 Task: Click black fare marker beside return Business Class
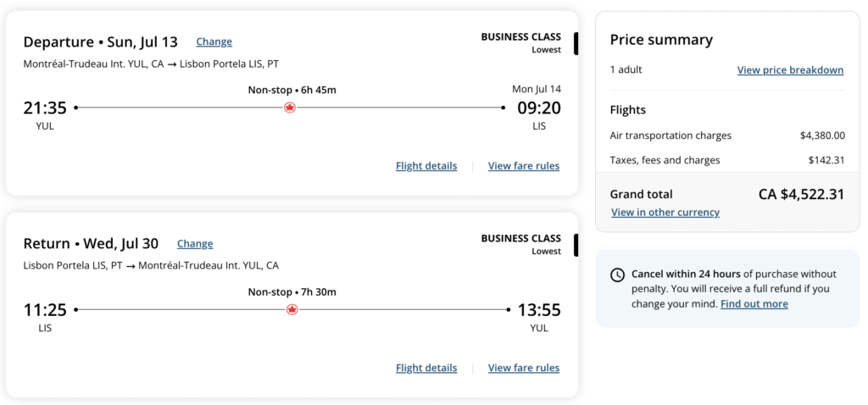[576, 245]
